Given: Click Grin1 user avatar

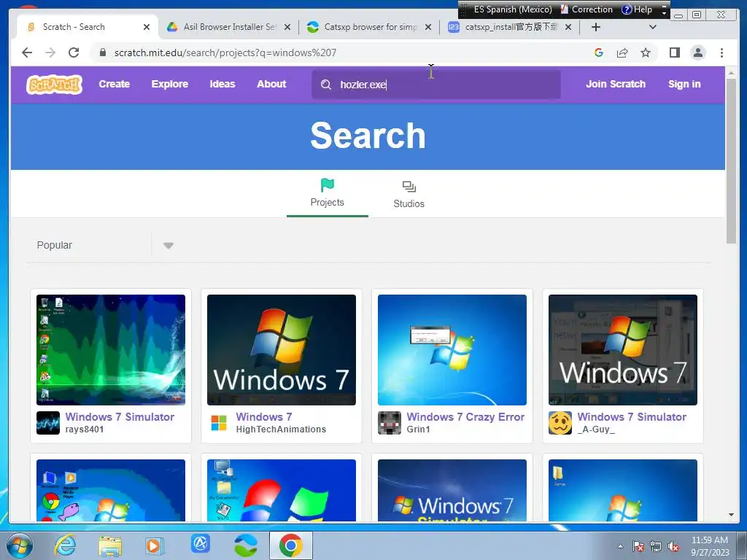Looking at the screenshot, I should [390, 423].
